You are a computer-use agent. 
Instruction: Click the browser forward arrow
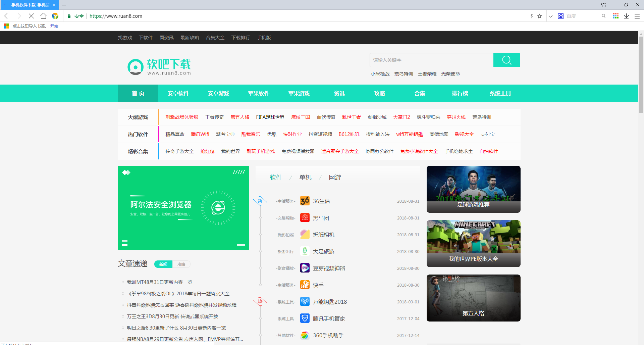coord(19,16)
